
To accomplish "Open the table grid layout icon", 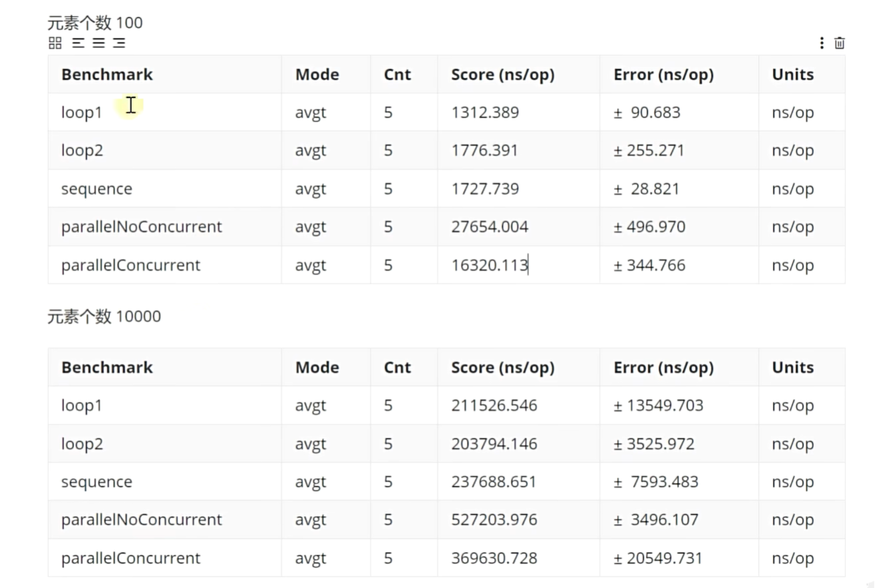I will (x=55, y=43).
